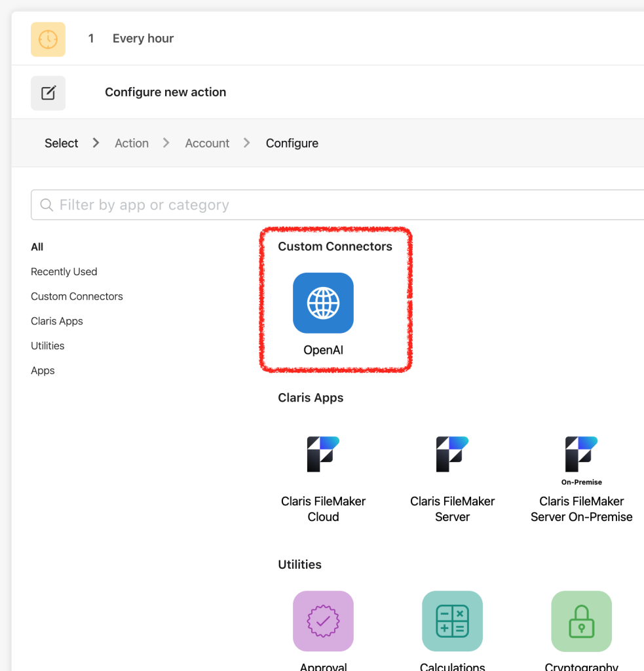The image size is (644, 671).
Task: Open the Apps category in sidebar
Action: coord(43,371)
